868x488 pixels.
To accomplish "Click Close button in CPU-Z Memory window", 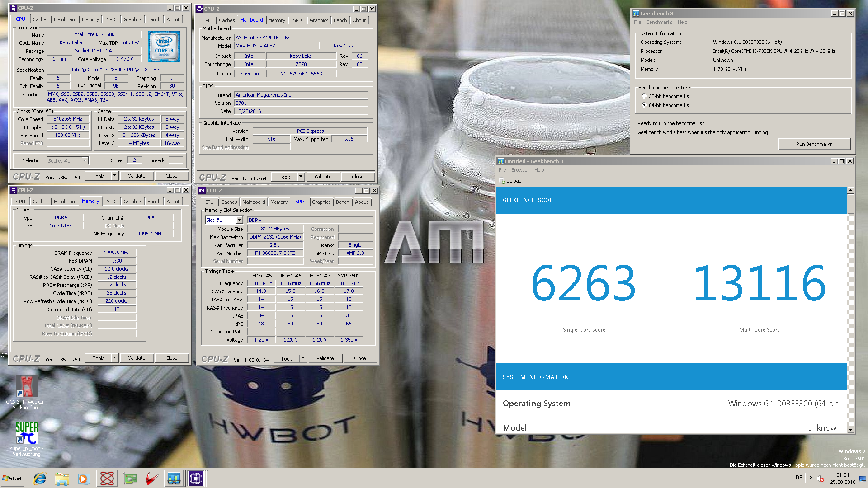I will (x=171, y=358).
